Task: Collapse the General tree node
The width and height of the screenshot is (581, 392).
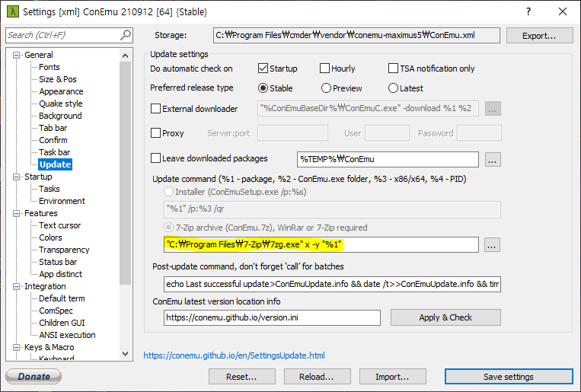Action: coord(16,55)
